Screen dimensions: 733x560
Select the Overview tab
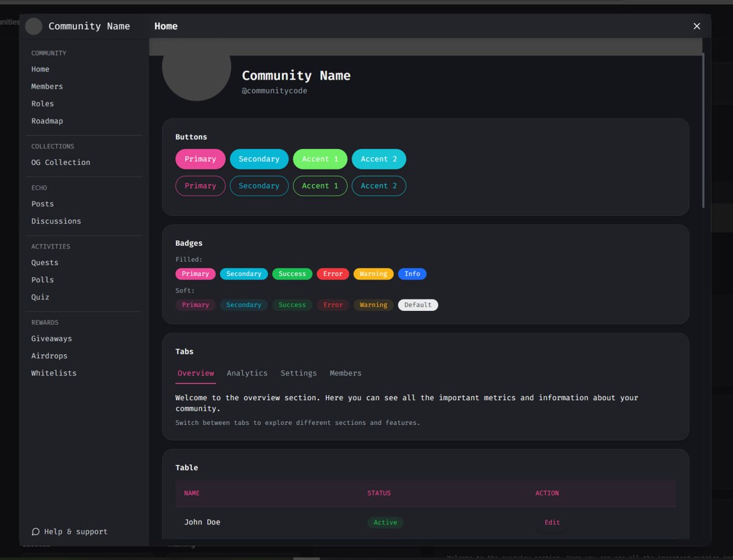[x=195, y=373]
